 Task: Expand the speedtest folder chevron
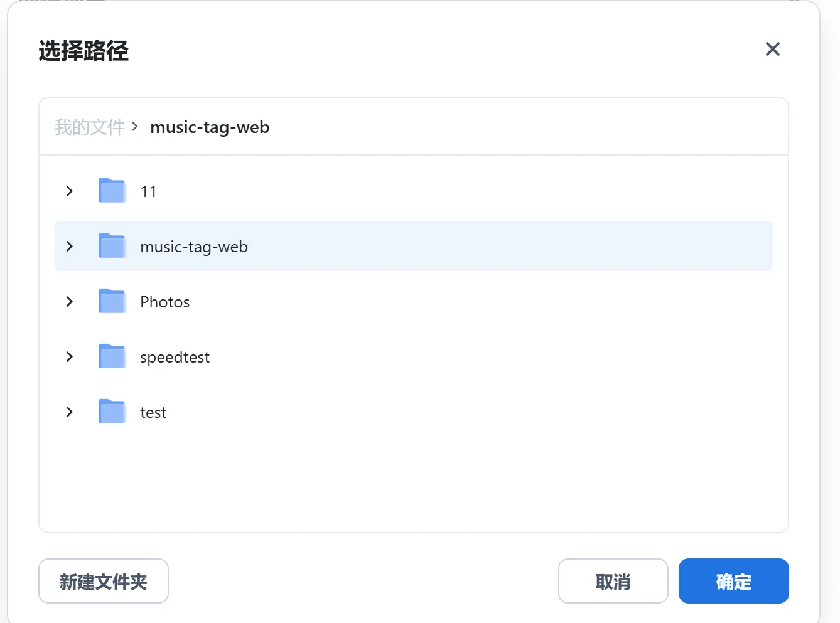[70, 356]
